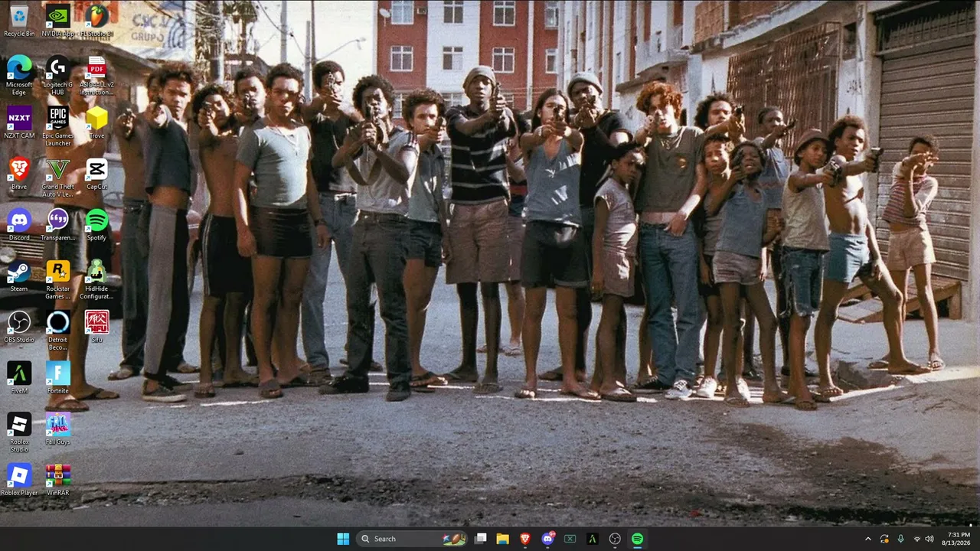Viewport: 980px width, 551px height.
Task: Select the Discord desktop shortcut
Action: (x=19, y=225)
